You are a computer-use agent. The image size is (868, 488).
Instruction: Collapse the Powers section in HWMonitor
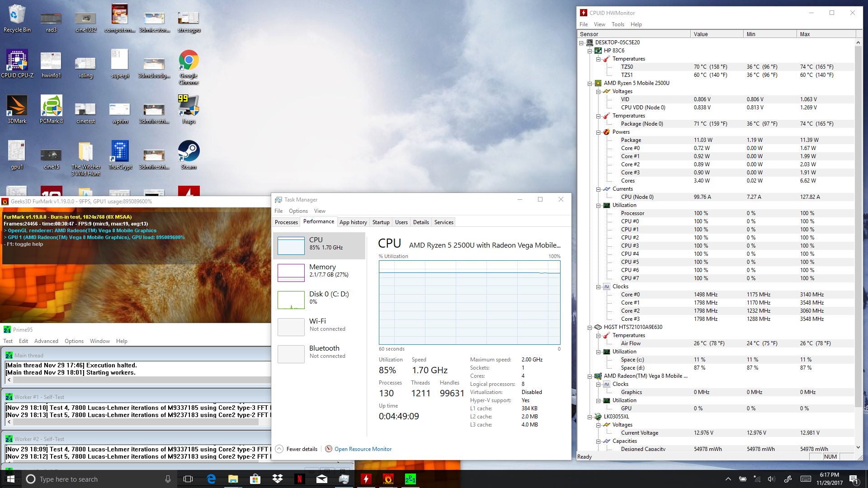[598, 132]
